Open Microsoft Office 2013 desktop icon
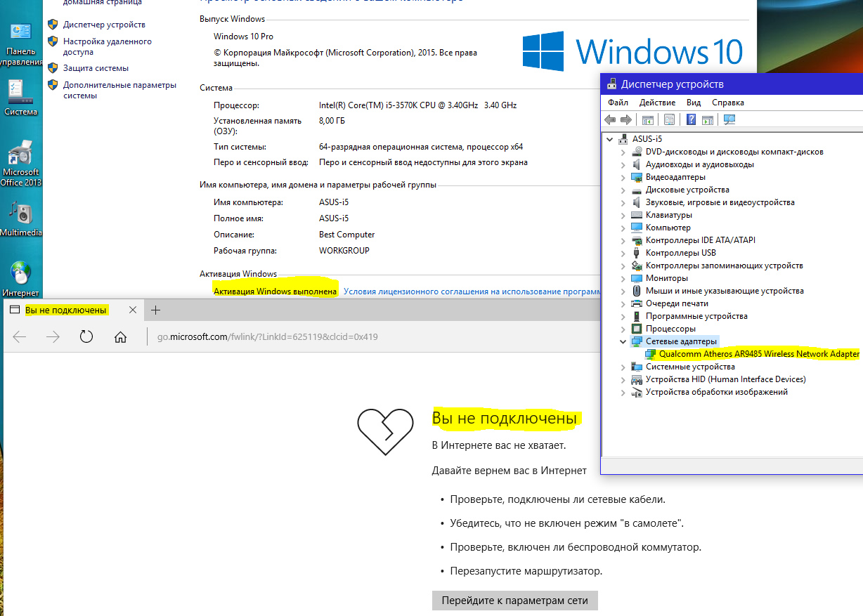The height and width of the screenshot is (616, 863). 20,163
